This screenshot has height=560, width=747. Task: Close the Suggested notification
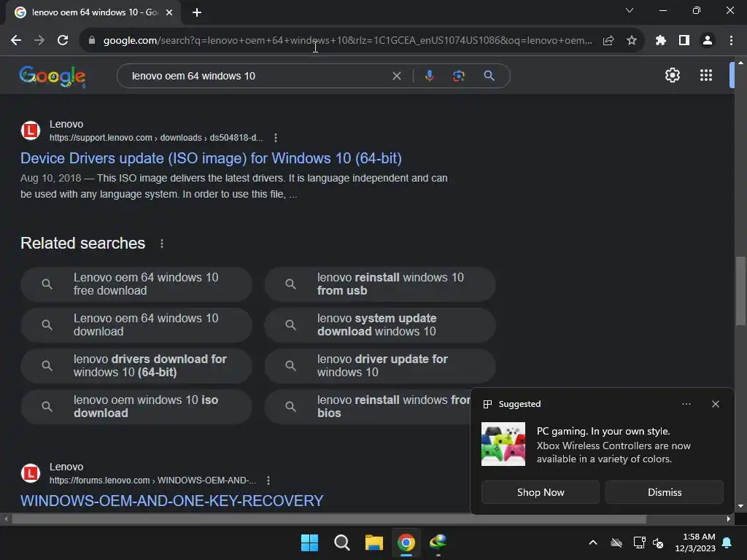click(x=716, y=404)
